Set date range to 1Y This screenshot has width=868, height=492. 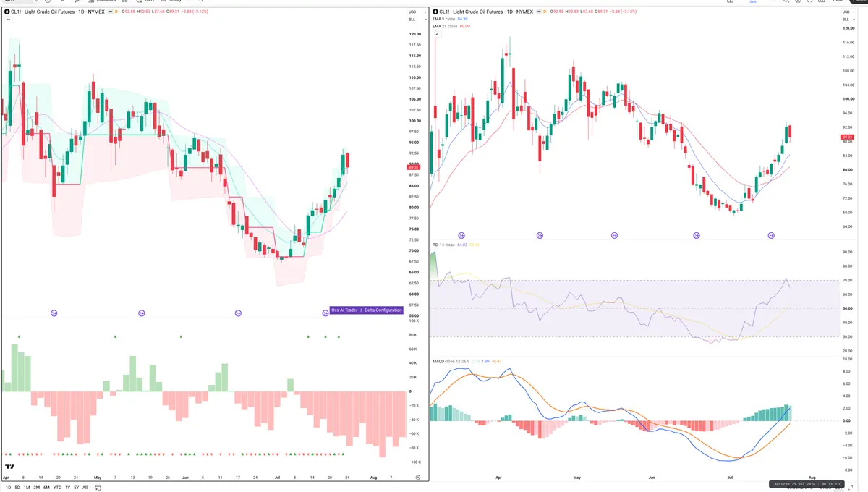tap(67, 488)
